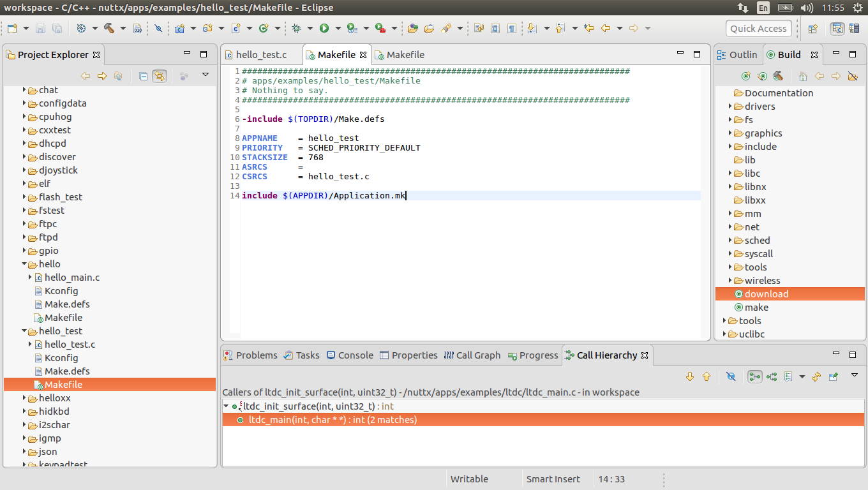Open the Console tab in bottom panel

[349, 355]
